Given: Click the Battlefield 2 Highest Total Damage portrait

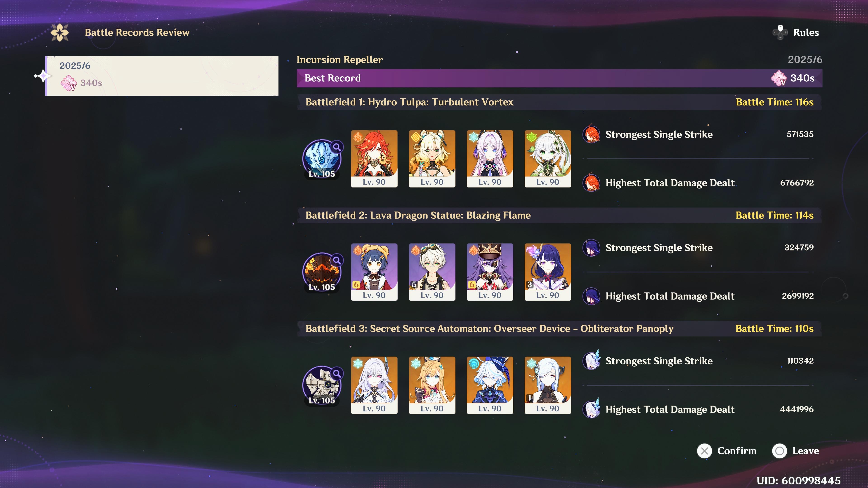Looking at the screenshot, I should point(591,296).
